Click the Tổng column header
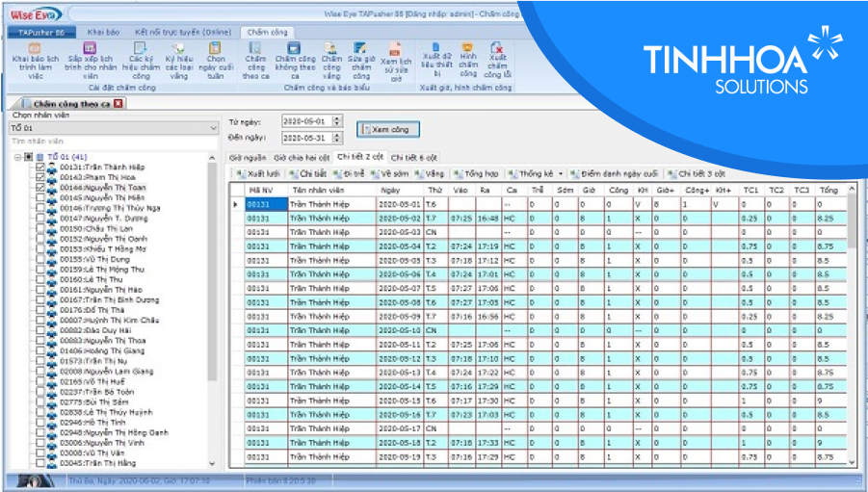 point(831,190)
